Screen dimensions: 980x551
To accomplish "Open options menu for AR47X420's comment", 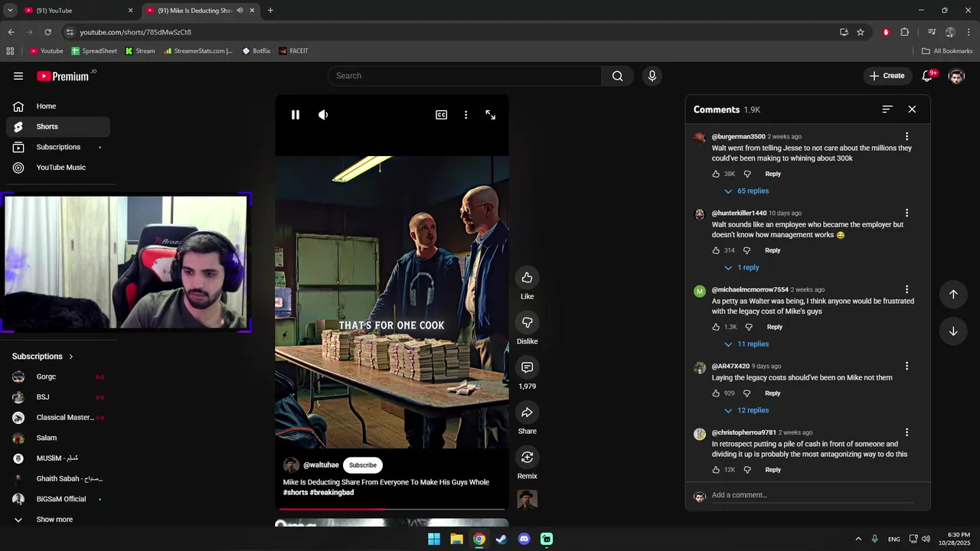I will tap(906, 366).
